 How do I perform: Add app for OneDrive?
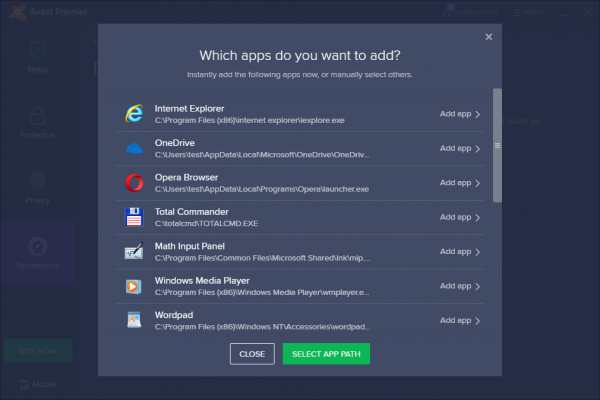click(460, 149)
